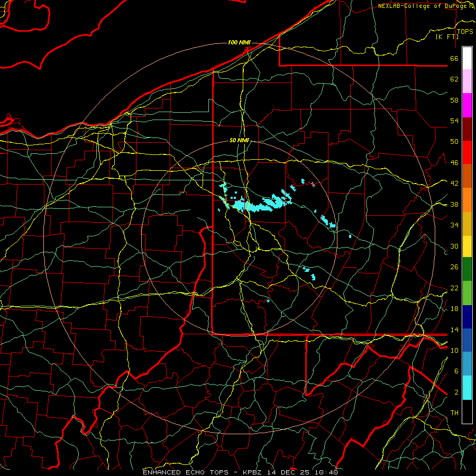Click the '46' legend value
The height and width of the screenshot is (476, 476).
[454, 163]
